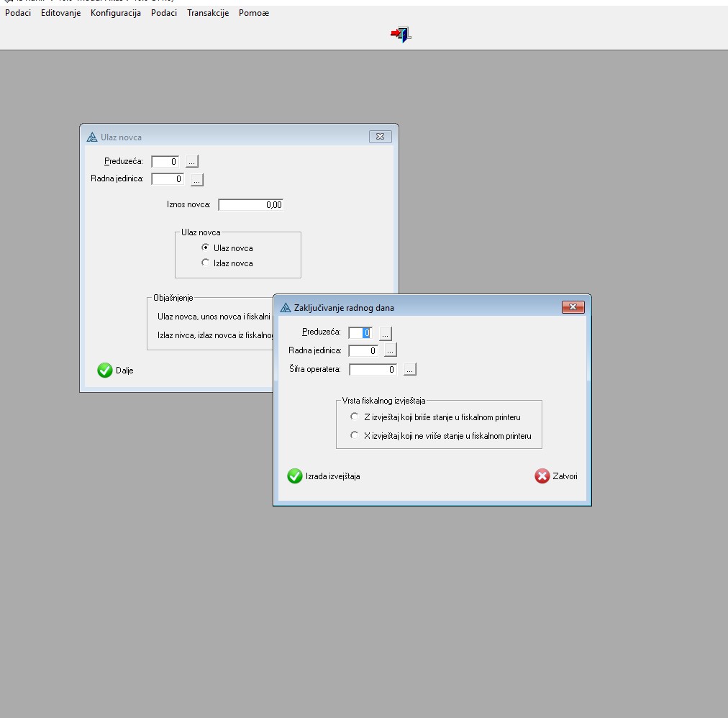Image resolution: width=728 pixels, height=718 pixels.
Task: Open Preduzeća lookup in Zaključivanje radnog dana dialog
Action: tap(386, 333)
